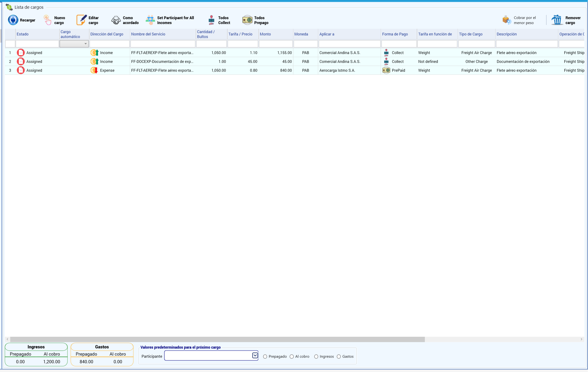Click the Remover cargo trash icon
588x372 pixels.
pos(557,20)
